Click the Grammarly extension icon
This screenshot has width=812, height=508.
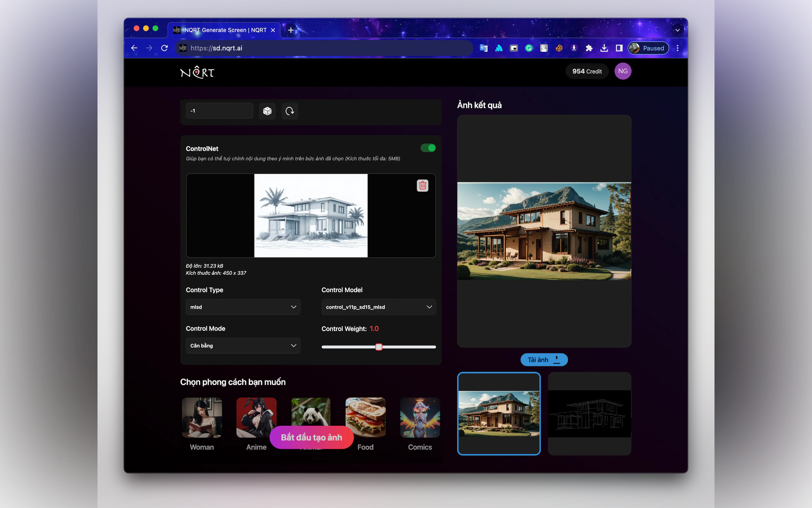click(x=529, y=48)
